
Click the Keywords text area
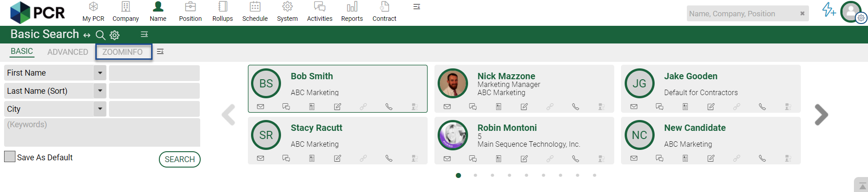pos(102,132)
